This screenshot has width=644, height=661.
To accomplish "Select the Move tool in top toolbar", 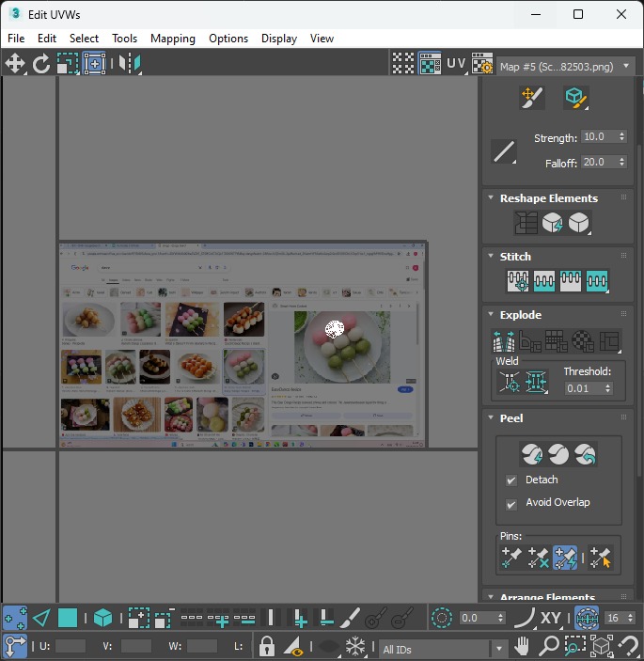I will click(x=15, y=64).
